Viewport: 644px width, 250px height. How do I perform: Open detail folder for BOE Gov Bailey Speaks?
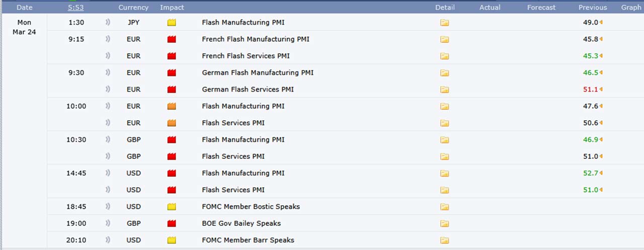pyautogui.click(x=444, y=223)
